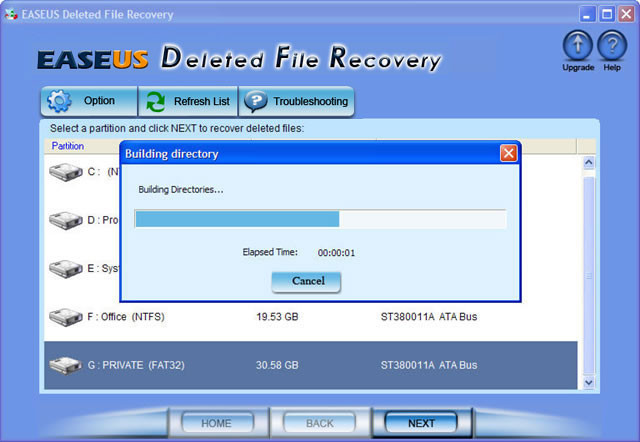The width and height of the screenshot is (640, 442).
Task: Click the '30.58 GB' size value
Action: pyautogui.click(x=277, y=365)
